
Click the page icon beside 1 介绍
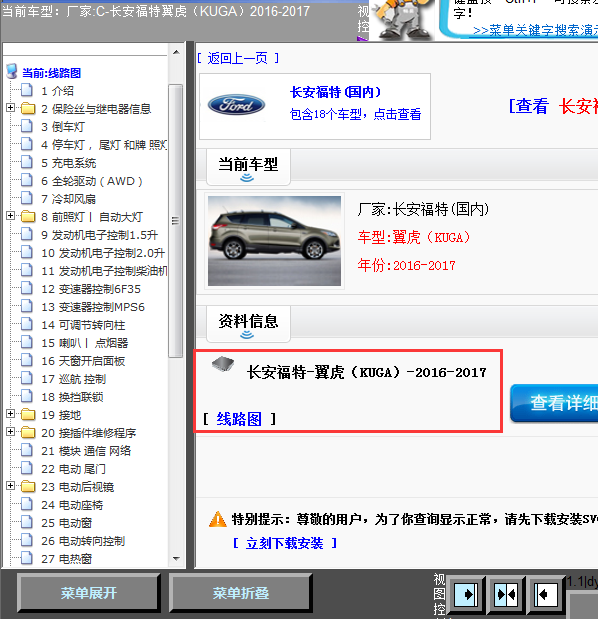pyautogui.click(x=27, y=90)
